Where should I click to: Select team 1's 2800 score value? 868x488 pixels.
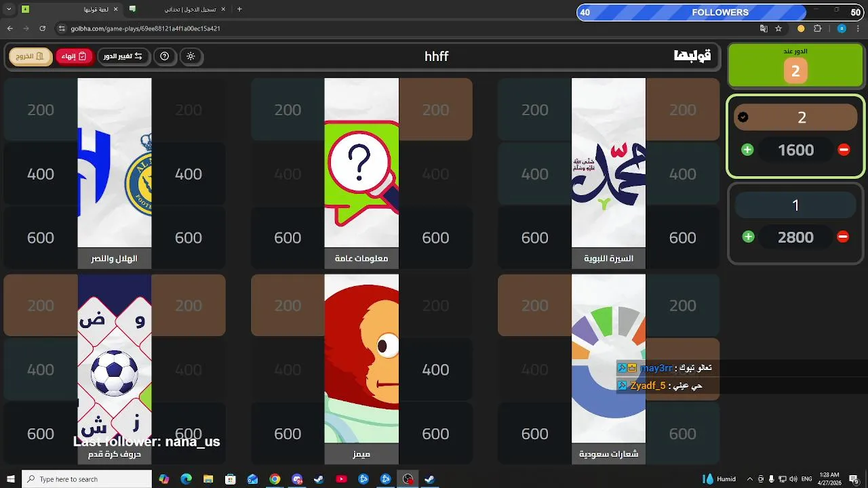(795, 237)
